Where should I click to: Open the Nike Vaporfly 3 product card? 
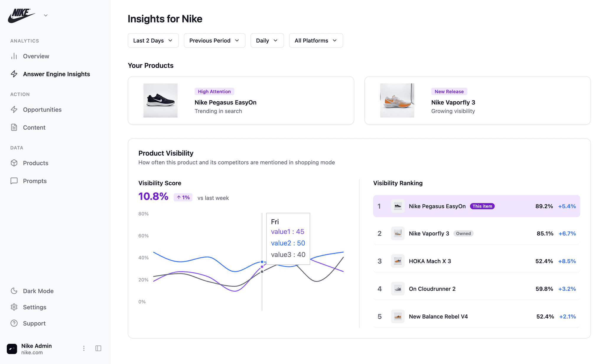tap(477, 100)
